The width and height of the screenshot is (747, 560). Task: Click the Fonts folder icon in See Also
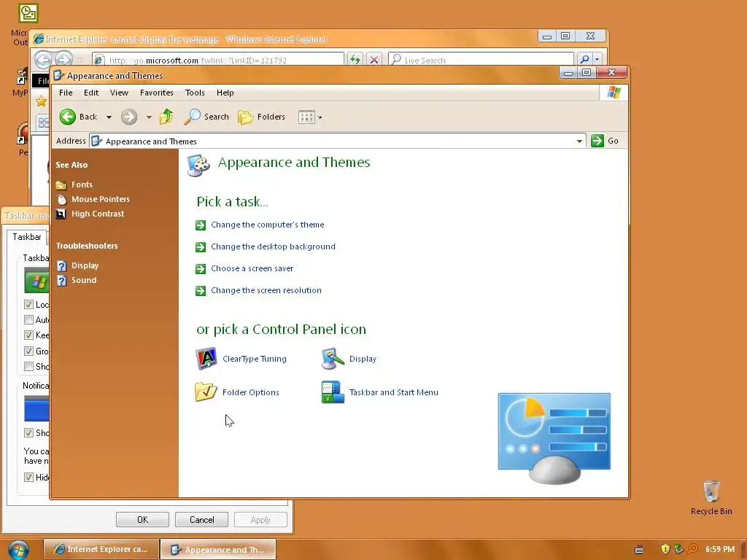61,184
